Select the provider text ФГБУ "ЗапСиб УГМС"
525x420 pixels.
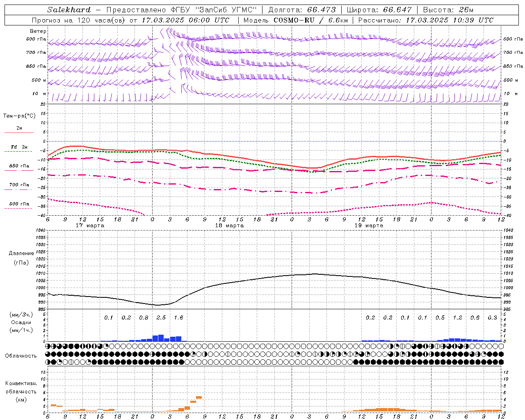tap(213, 10)
